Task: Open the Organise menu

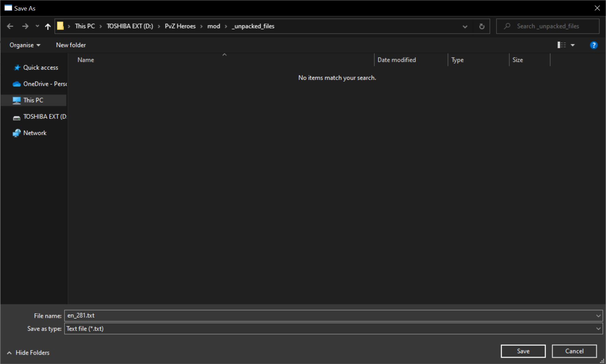Action: [25, 45]
